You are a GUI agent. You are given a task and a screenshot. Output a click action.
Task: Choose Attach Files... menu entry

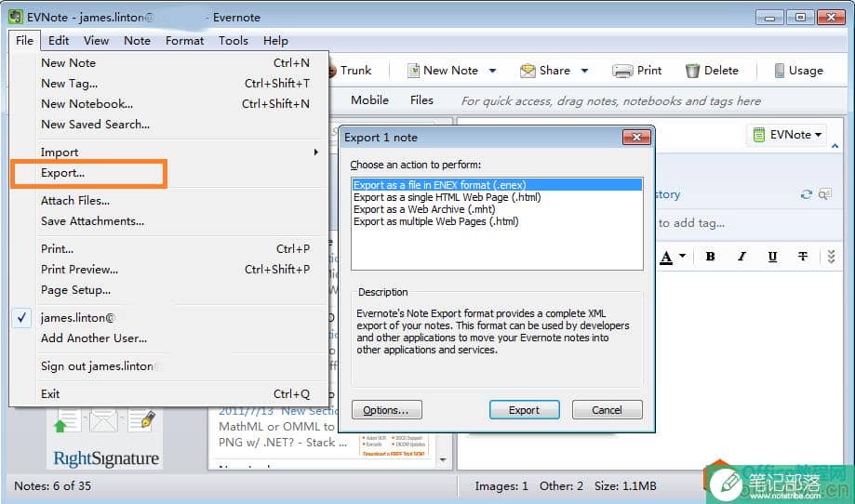[169, 201]
